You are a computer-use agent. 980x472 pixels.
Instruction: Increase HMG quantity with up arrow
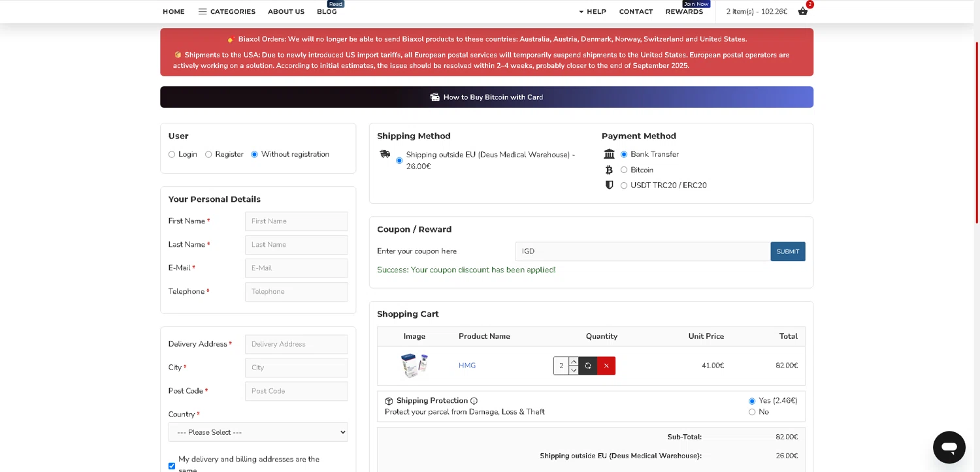click(x=574, y=361)
